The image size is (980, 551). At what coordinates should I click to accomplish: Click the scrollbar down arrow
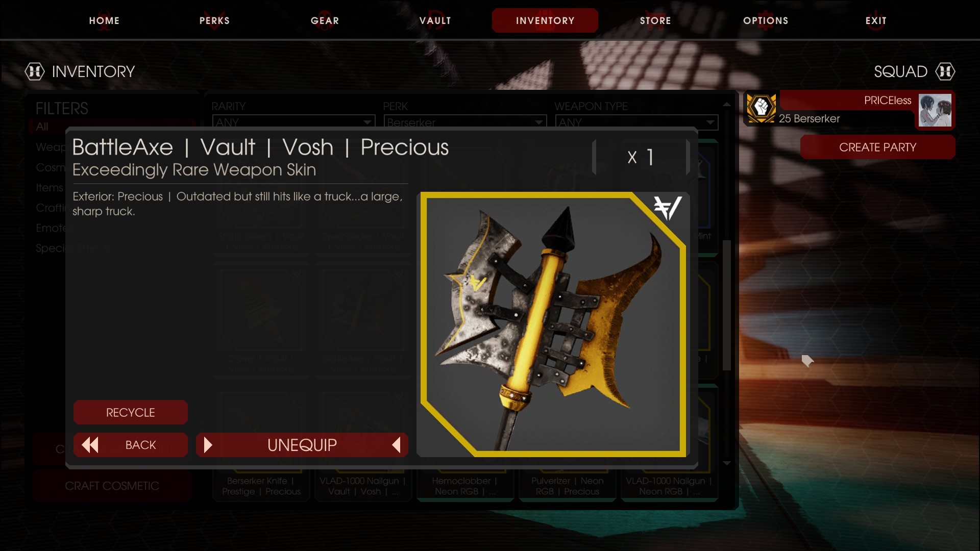click(x=727, y=463)
